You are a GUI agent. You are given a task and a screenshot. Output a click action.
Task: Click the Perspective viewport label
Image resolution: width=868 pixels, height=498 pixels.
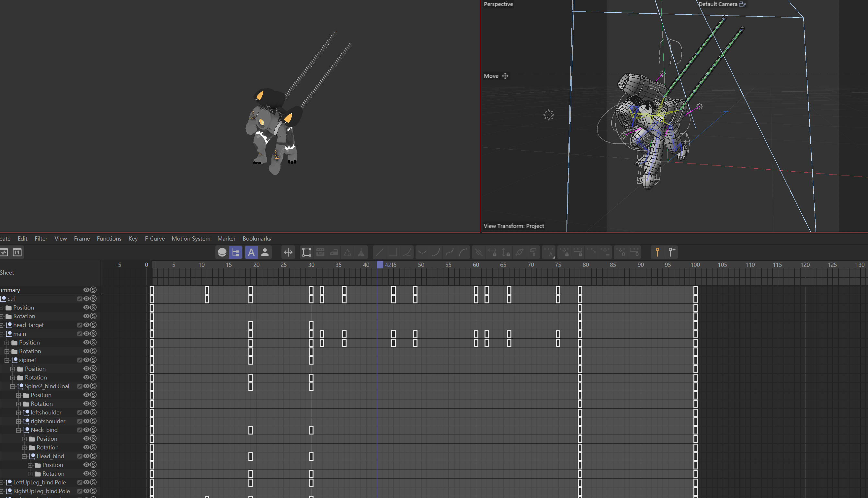point(498,4)
